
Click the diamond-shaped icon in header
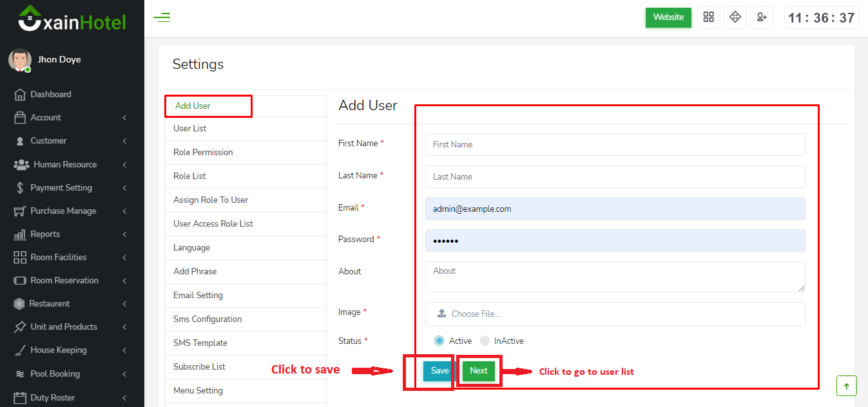click(x=735, y=17)
